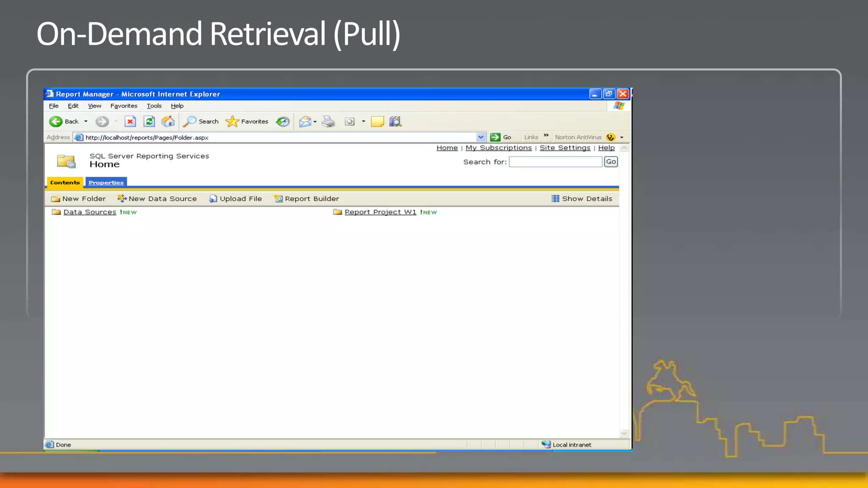Open the History icon in toolbar
Viewport: 868px width, 488px height.
tap(282, 122)
